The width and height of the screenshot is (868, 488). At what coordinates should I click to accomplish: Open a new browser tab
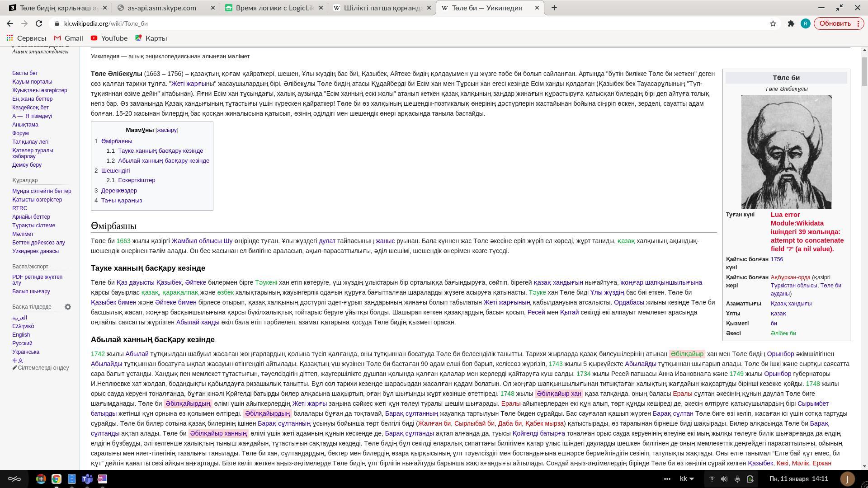coord(554,8)
